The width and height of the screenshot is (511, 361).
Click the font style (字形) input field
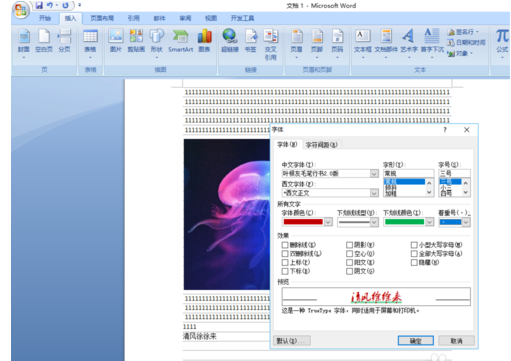pyautogui.click(x=408, y=173)
